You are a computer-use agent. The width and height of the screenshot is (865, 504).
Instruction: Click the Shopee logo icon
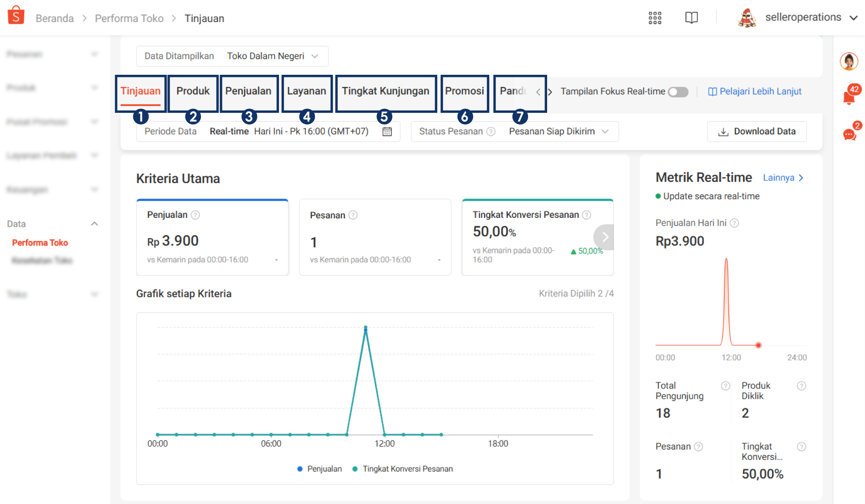(16, 15)
